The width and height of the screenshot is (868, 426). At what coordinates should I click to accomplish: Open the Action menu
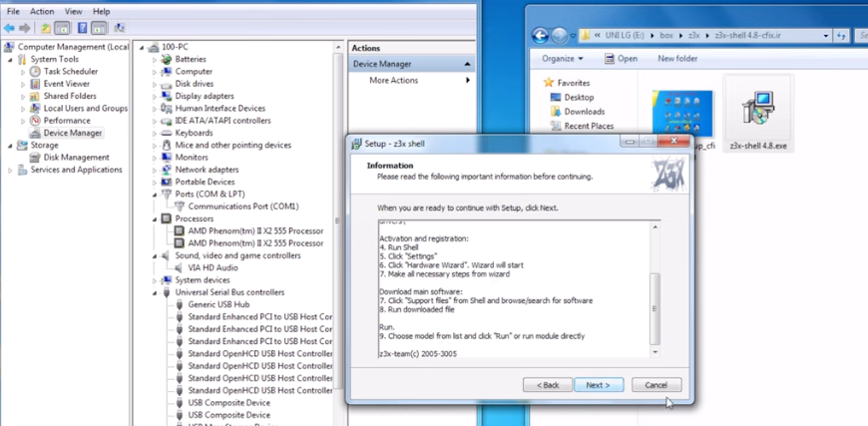click(42, 11)
